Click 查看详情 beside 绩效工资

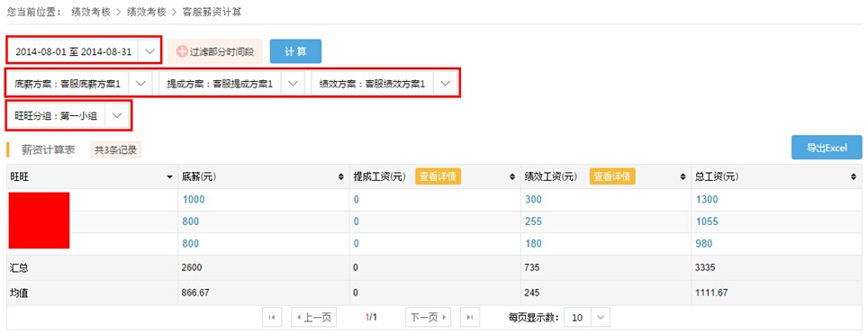[x=612, y=177]
